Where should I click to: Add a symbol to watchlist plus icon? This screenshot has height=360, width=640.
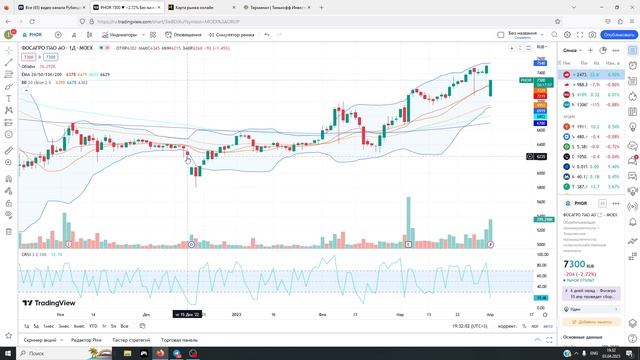click(590, 50)
